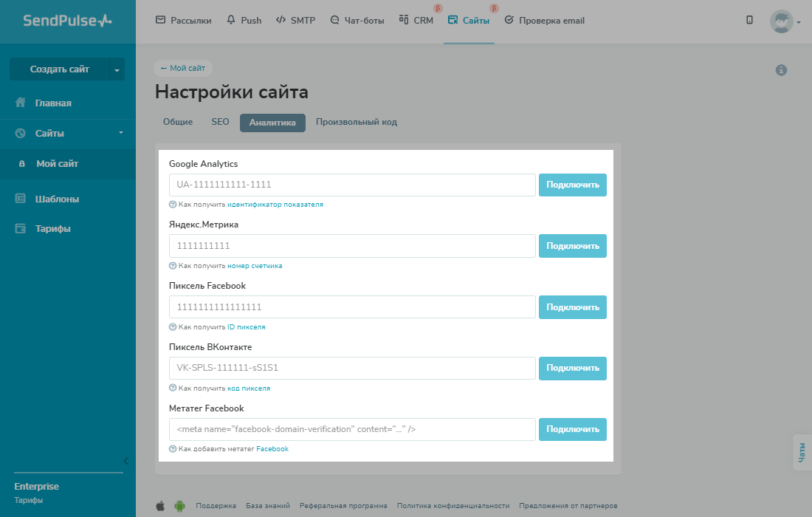Connect Пиксель ВКонтакте with Подключить
812x517 pixels.
pyautogui.click(x=573, y=369)
